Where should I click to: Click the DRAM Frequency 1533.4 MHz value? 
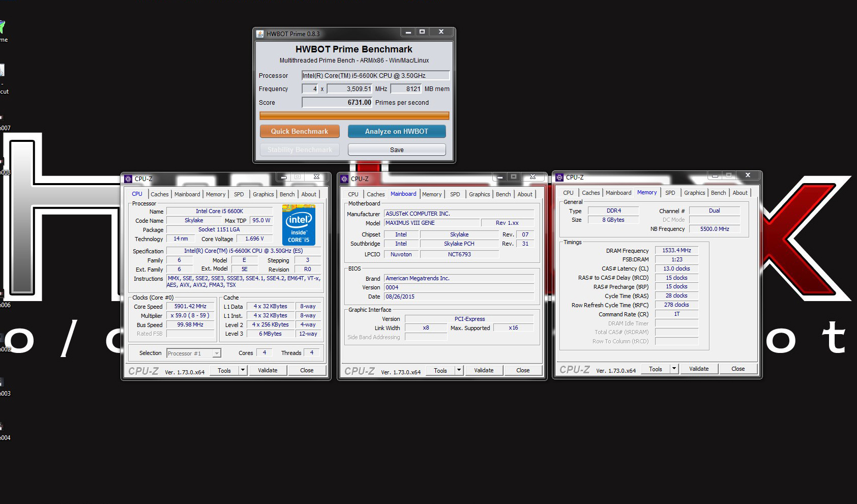click(x=676, y=250)
